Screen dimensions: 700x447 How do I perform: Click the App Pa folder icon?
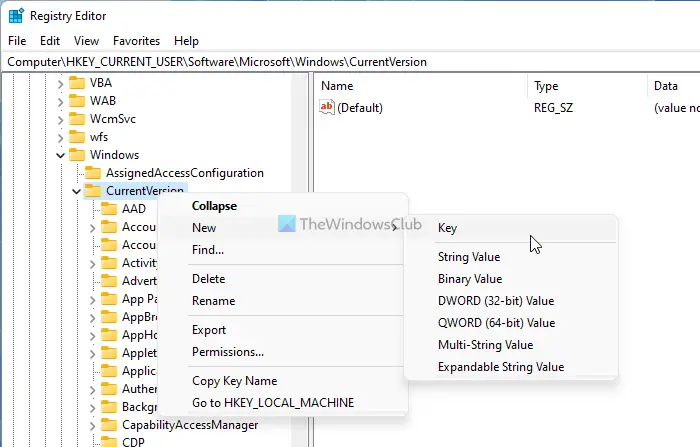[109, 299]
